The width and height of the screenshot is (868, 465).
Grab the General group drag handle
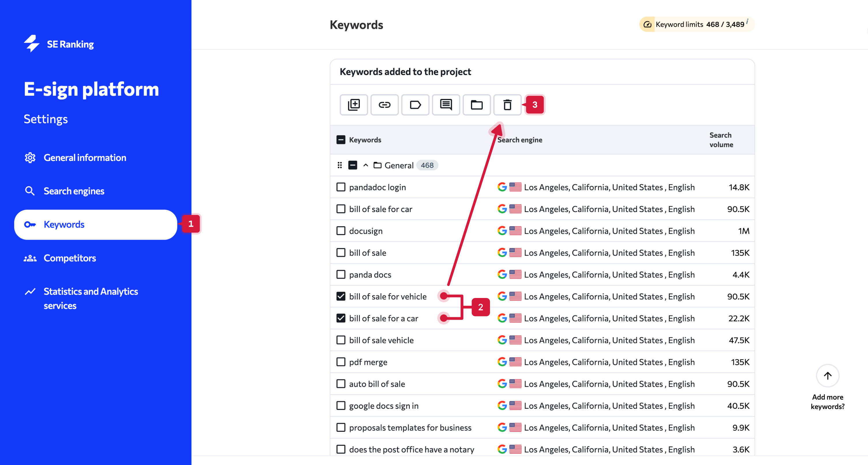click(x=340, y=165)
